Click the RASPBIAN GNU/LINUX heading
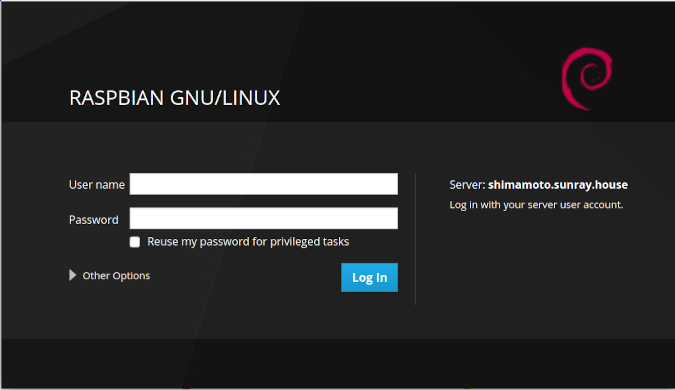 pos(174,98)
